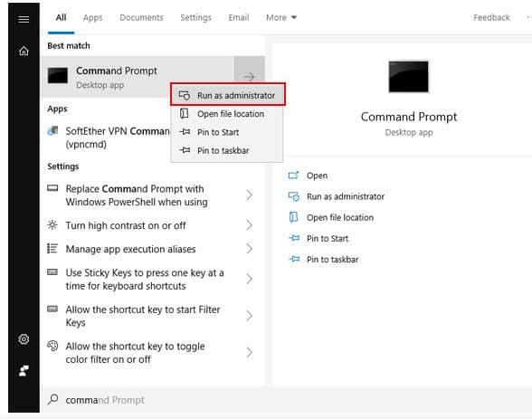532x419 pixels.
Task: Click Pin to Start in right panel
Action: click(x=328, y=239)
